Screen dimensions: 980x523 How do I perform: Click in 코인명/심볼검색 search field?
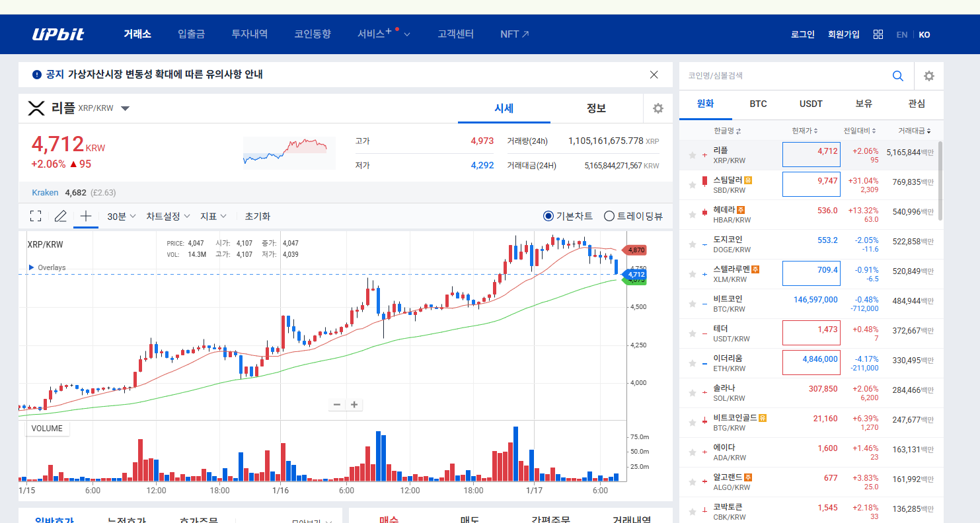point(786,76)
